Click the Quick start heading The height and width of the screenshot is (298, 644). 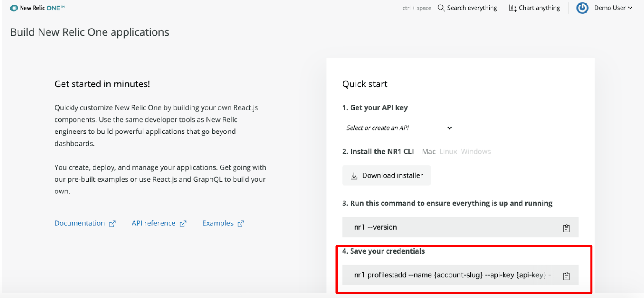pyautogui.click(x=365, y=84)
